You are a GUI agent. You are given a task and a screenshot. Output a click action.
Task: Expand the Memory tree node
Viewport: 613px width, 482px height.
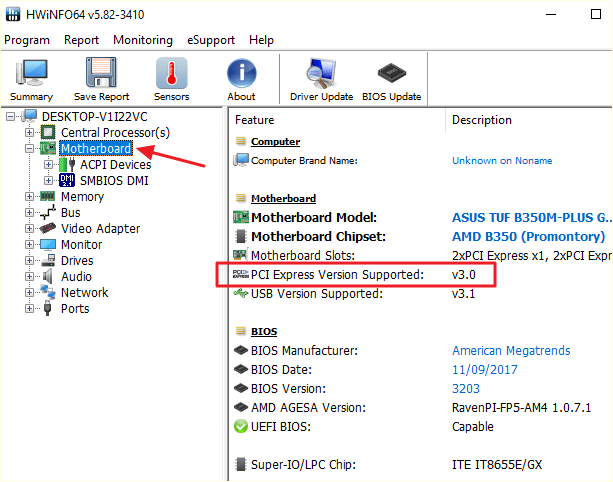29,197
